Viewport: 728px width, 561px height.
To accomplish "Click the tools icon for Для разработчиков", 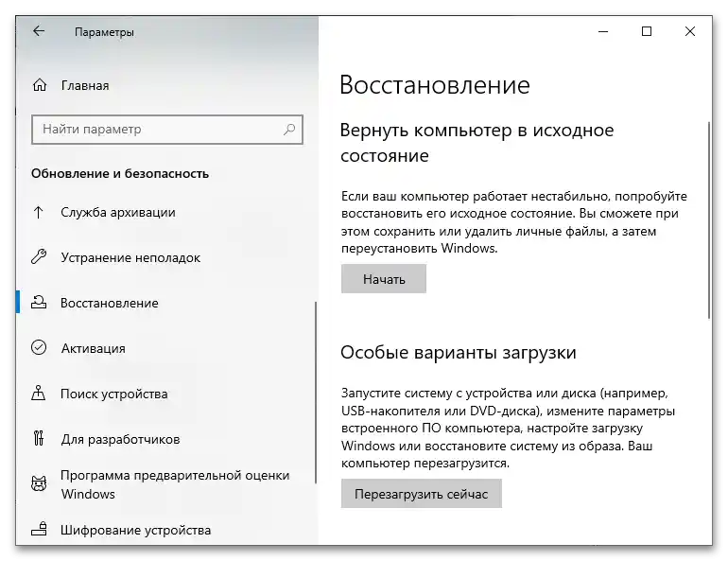I will coord(39,438).
